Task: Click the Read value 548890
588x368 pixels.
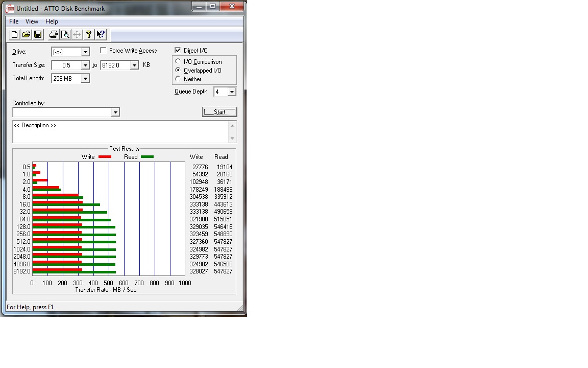Action: (x=223, y=234)
